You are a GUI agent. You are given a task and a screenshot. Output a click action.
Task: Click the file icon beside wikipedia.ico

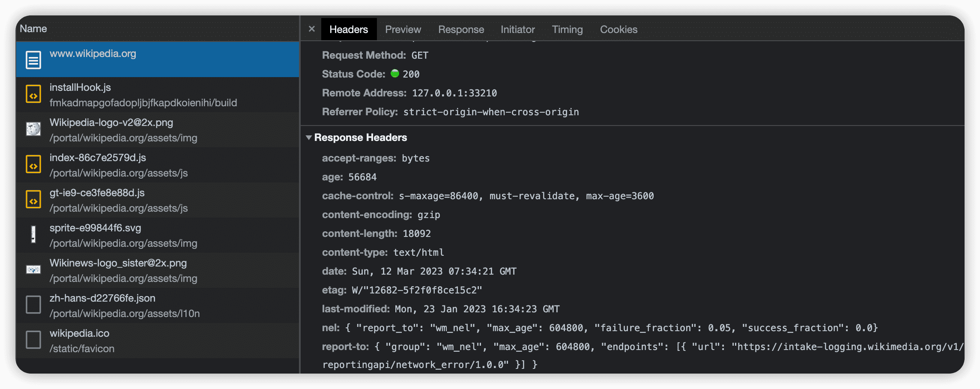pos(33,340)
